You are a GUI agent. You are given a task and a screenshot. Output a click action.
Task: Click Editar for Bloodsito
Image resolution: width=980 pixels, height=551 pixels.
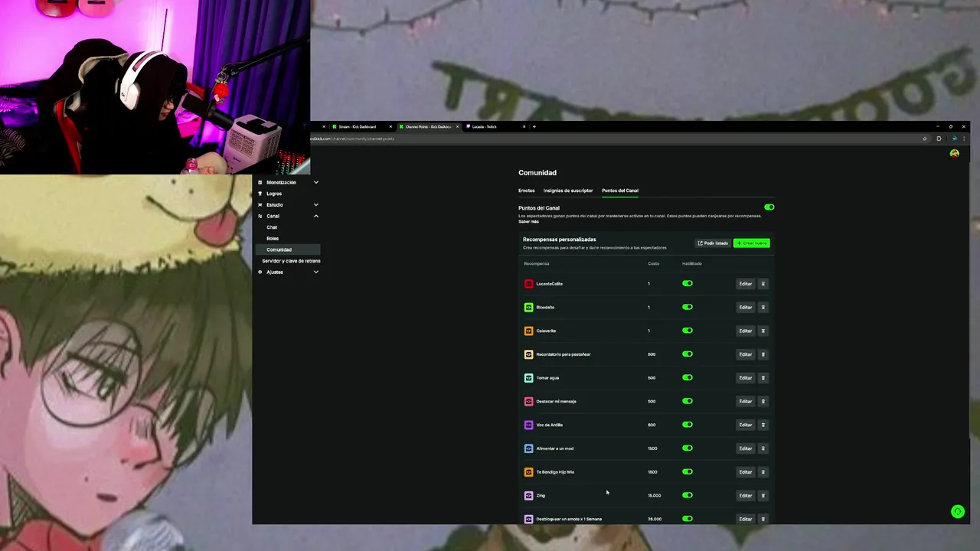746,308
